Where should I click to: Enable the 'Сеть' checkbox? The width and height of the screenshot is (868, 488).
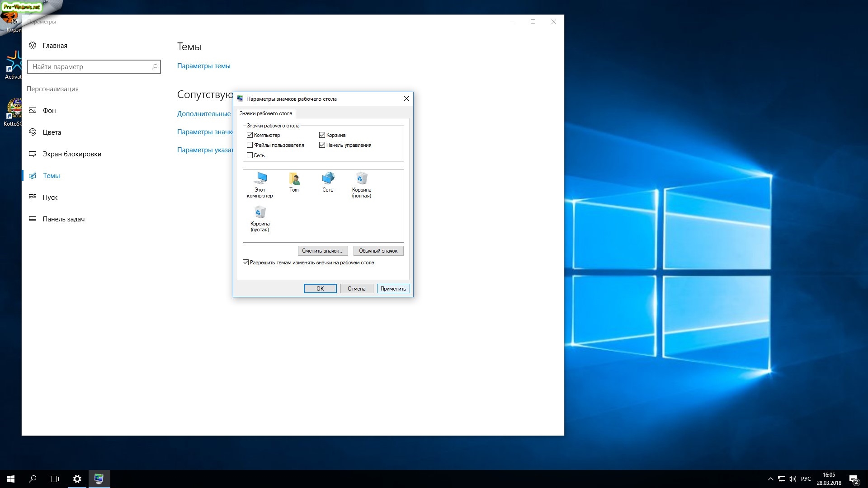tap(250, 155)
